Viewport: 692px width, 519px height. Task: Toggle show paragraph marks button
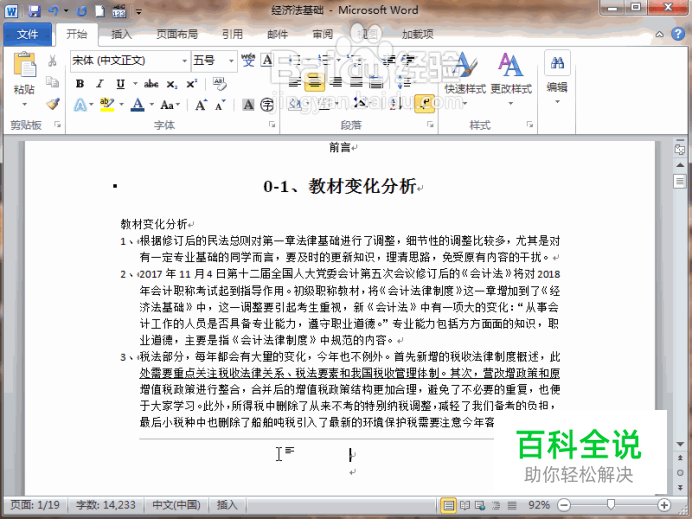point(424,105)
